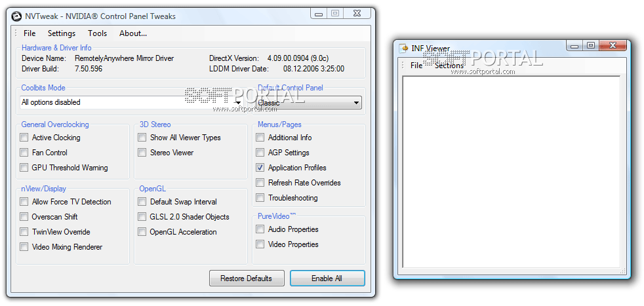Click the INF Viewer title bar icon
The image size is (644, 306).
click(404, 48)
